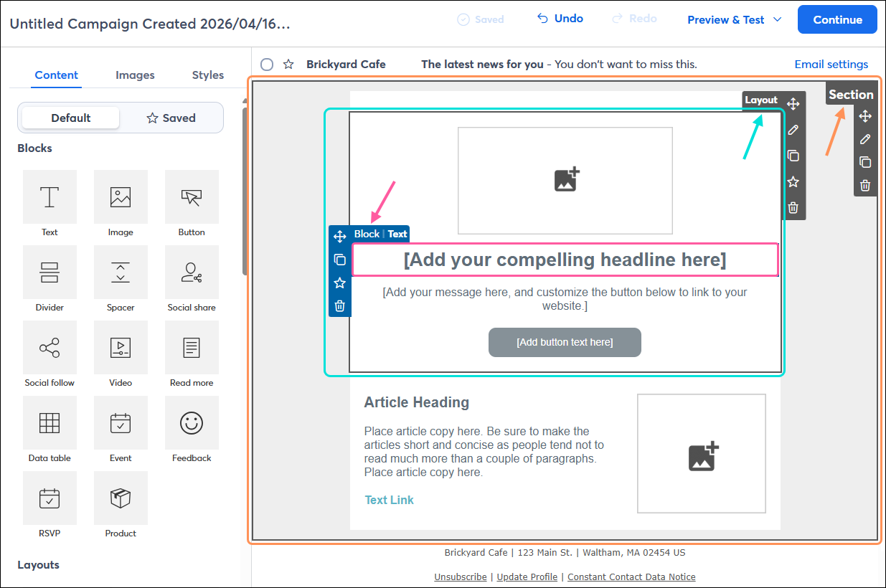The width and height of the screenshot is (886, 588).
Task: Duplicate the headline Block using copy icon
Action: point(339,260)
